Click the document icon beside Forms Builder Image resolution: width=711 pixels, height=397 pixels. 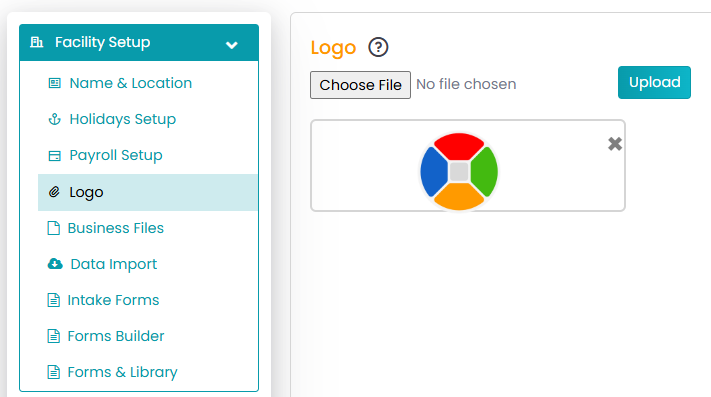click(x=54, y=336)
